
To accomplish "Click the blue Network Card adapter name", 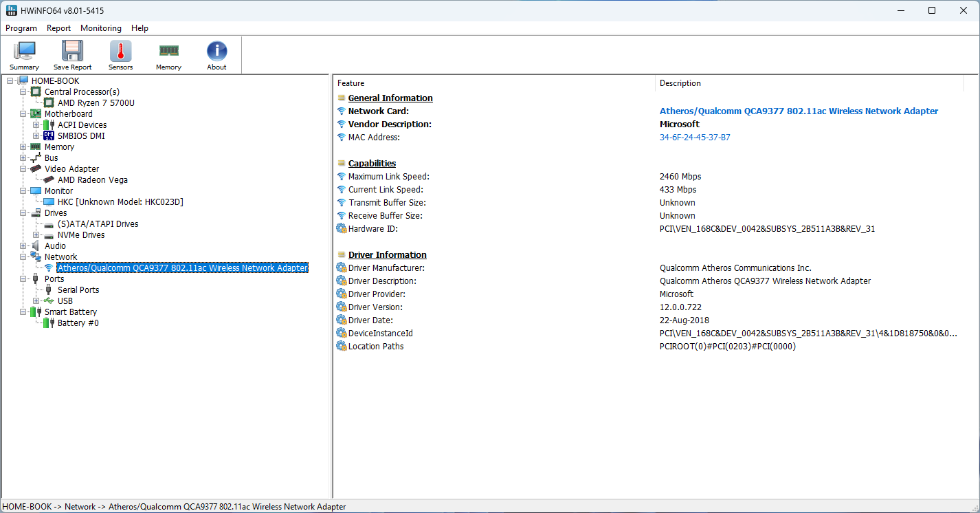I will (x=799, y=111).
